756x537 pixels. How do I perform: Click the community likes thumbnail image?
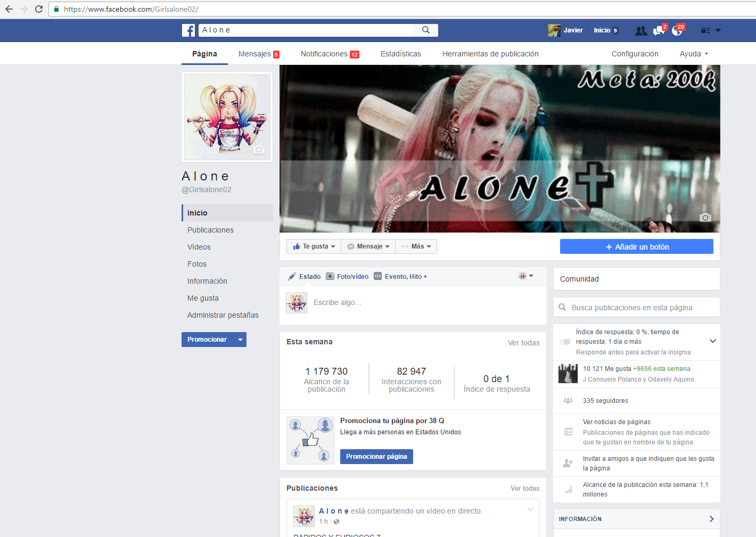tap(568, 374)
